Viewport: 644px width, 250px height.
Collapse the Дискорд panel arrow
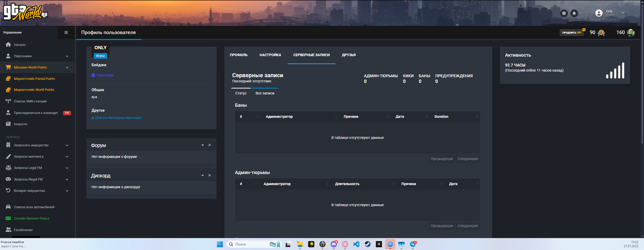click(x=203, y=175)
